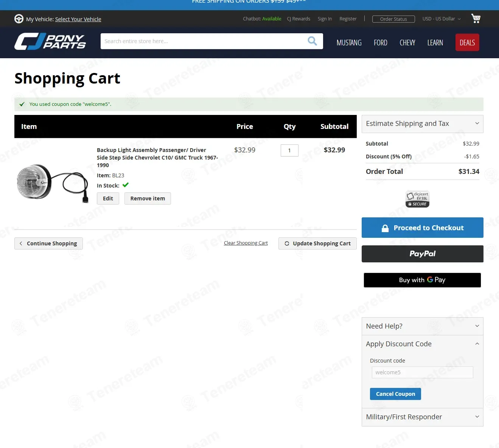Click Buy with G Pay button
The image size is (499, 448).
(422, 280)
